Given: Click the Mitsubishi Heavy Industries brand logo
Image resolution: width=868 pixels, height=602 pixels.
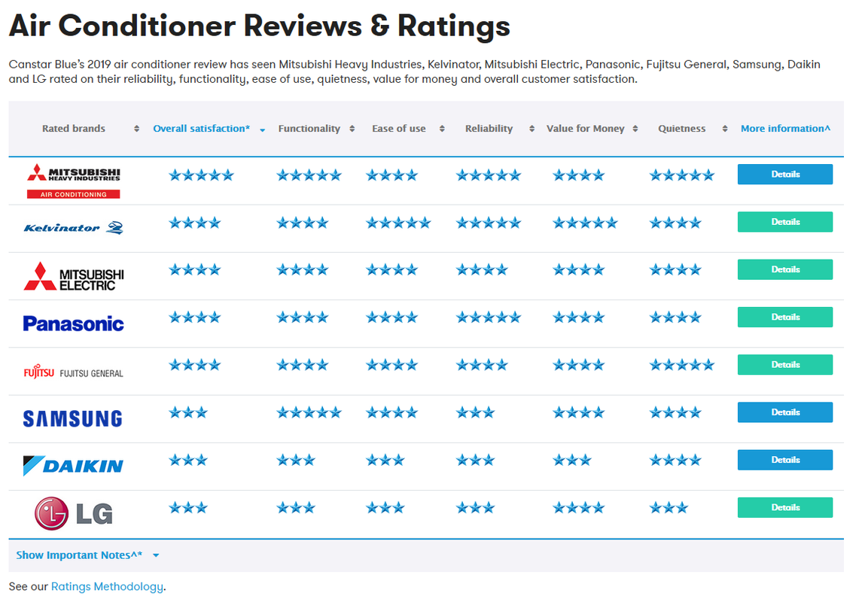Looking at the screenshot, I should [x=74, y=181].
